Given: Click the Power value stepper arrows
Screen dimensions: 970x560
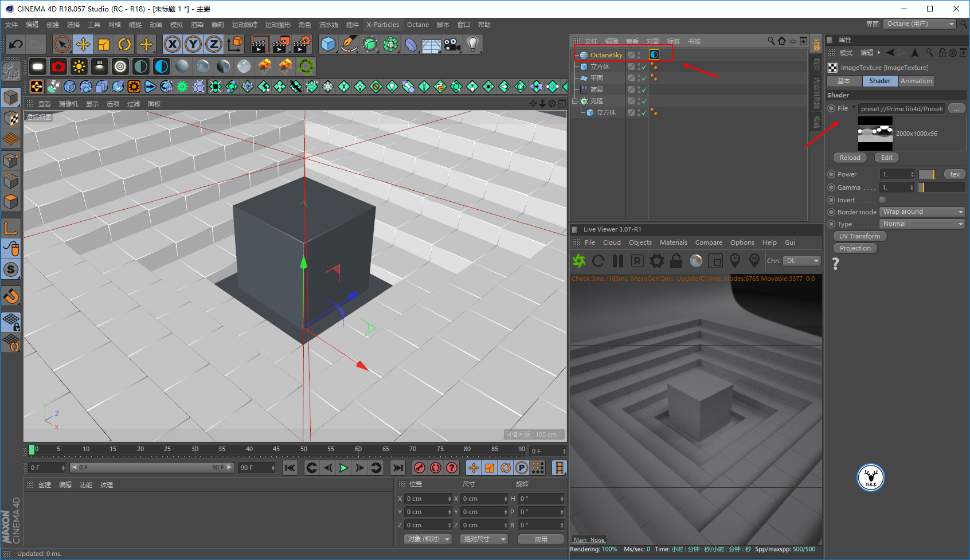Looking at the screenshot, I should (x=912, y=174).
